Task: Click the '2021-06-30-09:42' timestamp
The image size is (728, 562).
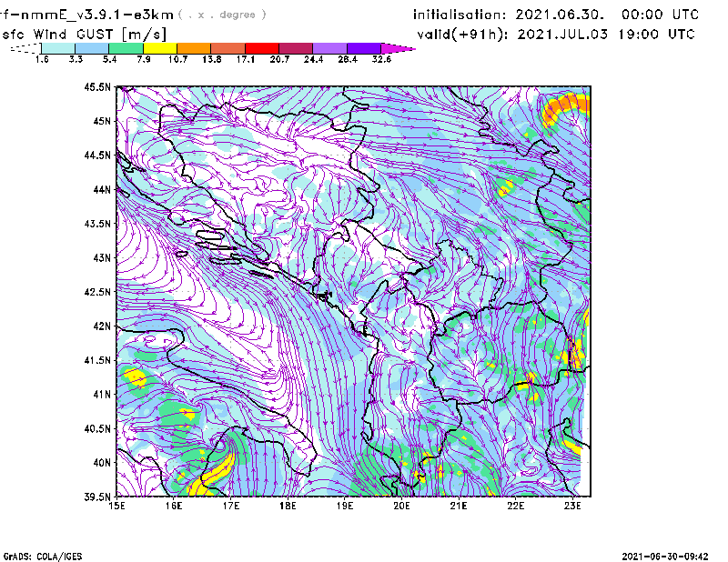Action: 665,556
